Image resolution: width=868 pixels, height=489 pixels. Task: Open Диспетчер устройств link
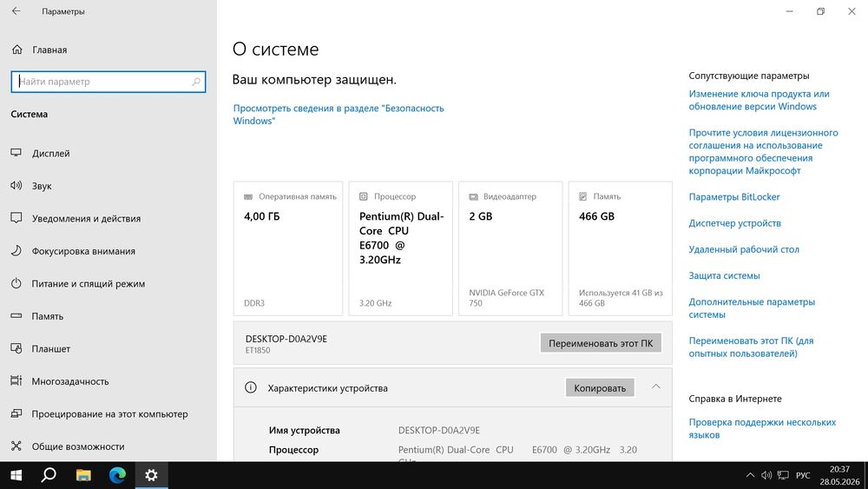pos(734,223)
